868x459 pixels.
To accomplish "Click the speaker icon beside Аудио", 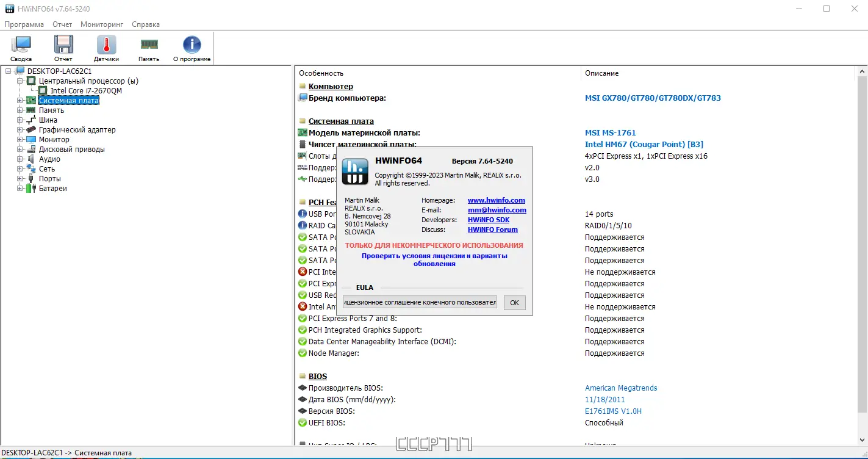I will coord(31,159).
